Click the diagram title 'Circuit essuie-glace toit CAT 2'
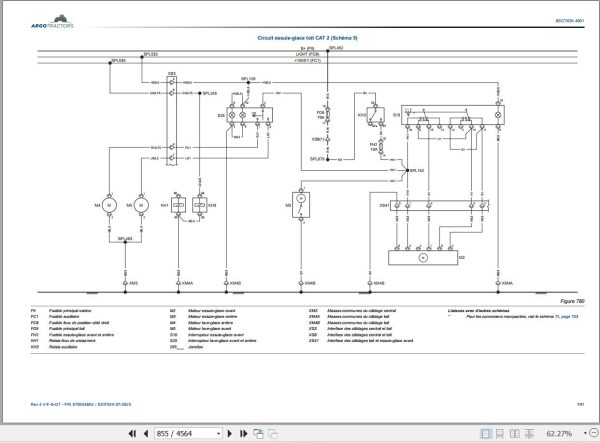Image resolution: width=600 pixels, height=443 pixels. (x=307, y=38)
